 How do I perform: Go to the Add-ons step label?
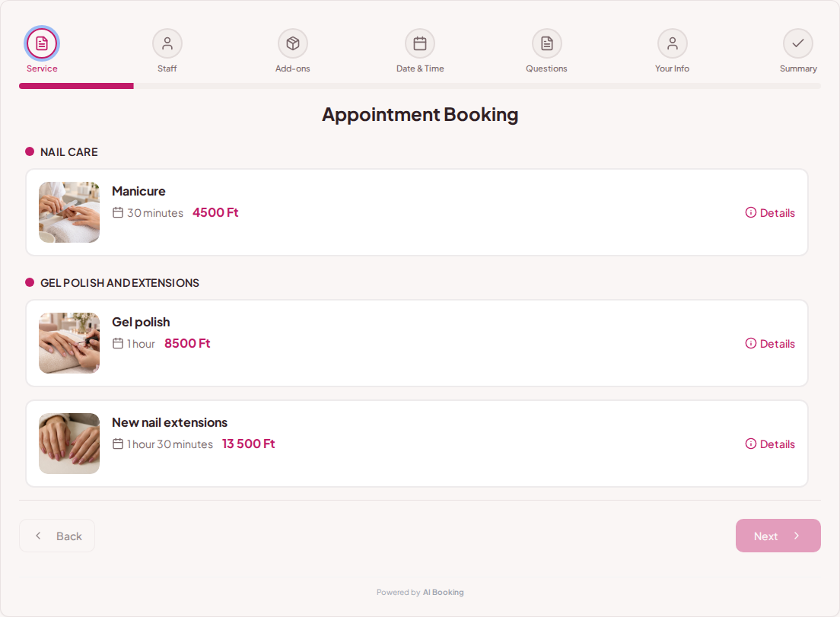(292, 68)
